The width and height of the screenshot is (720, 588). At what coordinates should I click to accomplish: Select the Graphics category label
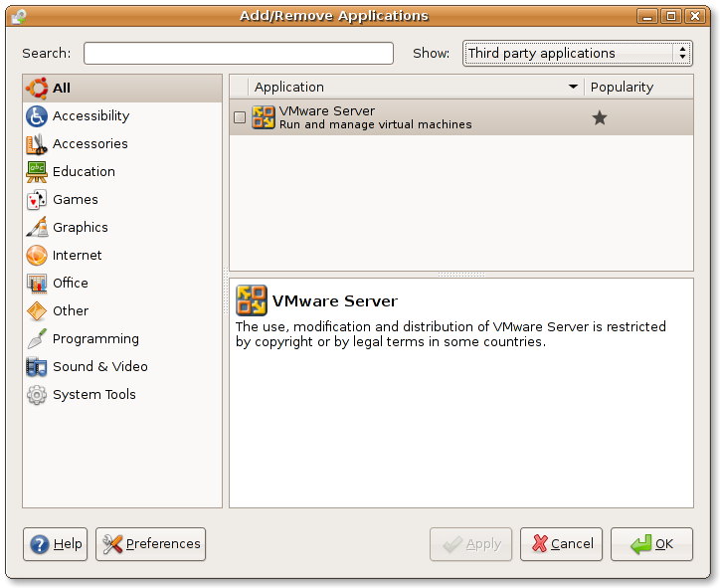pyautogui.click(x=81, y=228)
